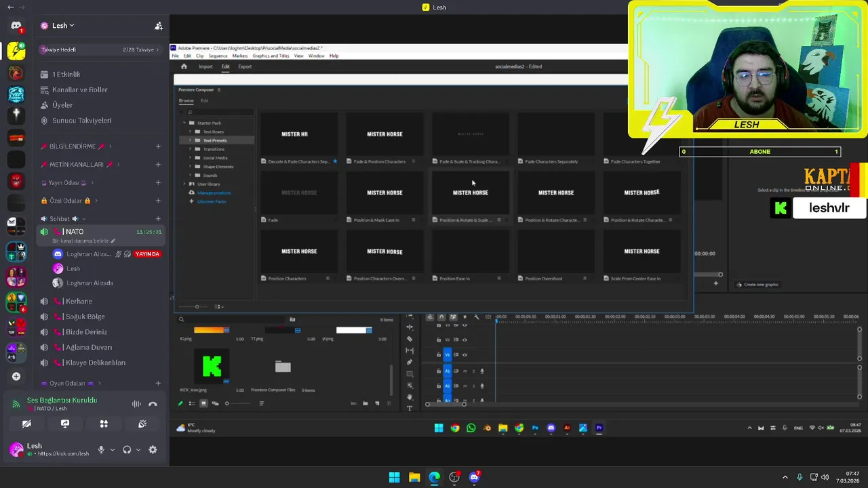The image size is (868, 488).
Task: Open Graphics and Titles menu
Action: (x=271, y=56)
